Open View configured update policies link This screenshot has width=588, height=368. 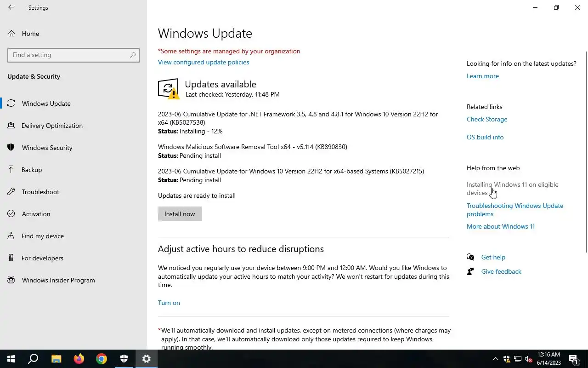click(204, 62)
